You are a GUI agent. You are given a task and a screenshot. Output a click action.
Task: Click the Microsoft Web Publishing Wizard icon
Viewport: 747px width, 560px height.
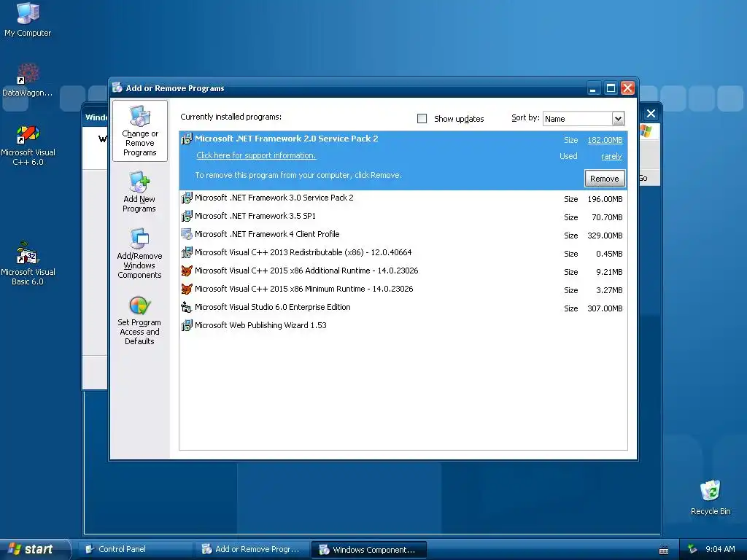pyautogui.click(x=187, y=325)
